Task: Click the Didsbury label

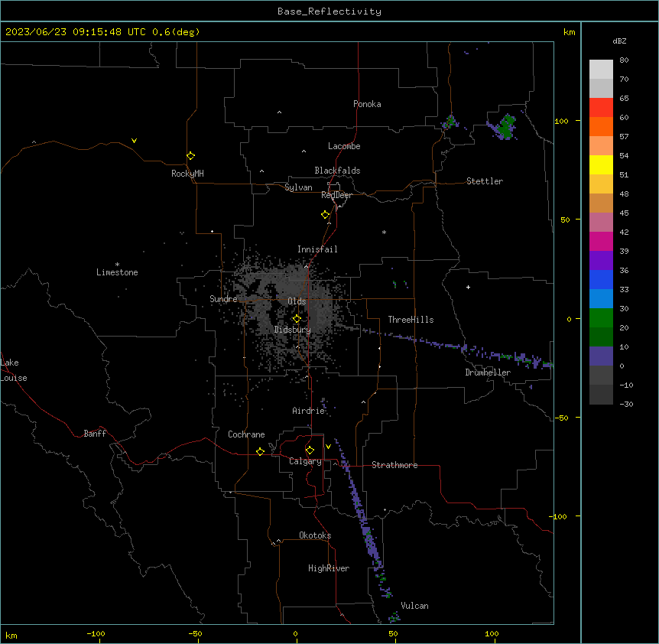Action: coord(293,330)
